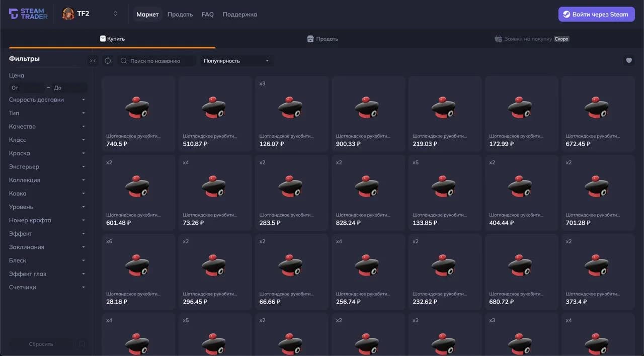Screen dimensions: 644x356
Task: Open the item priced 296.45 ₽
Action: [x=215, y=272]
